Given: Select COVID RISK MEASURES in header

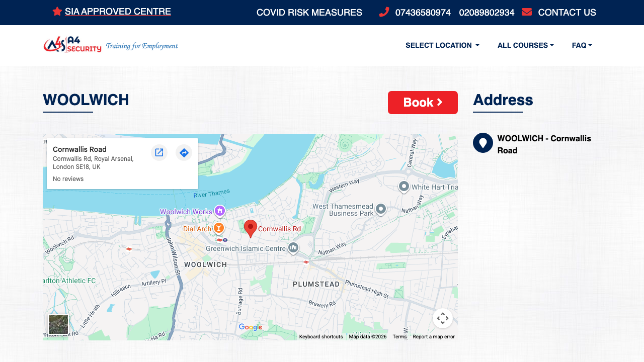Looking at the screenshot, I should coord(309,12).
